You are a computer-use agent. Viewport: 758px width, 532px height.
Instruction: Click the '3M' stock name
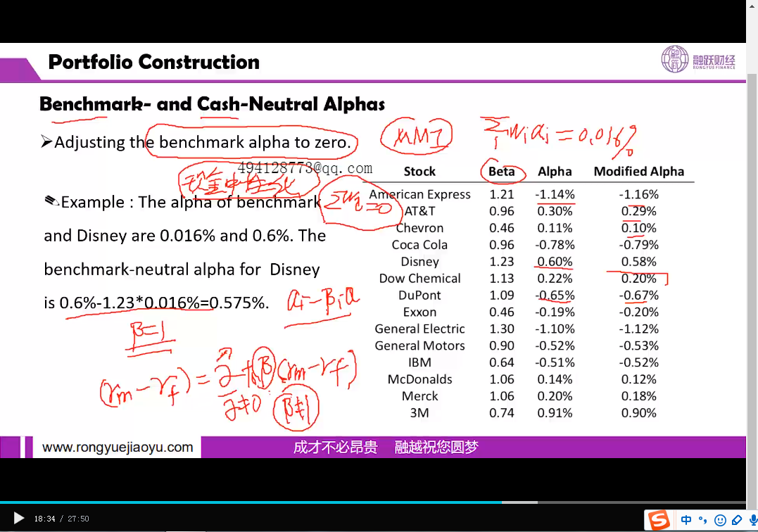419,413
